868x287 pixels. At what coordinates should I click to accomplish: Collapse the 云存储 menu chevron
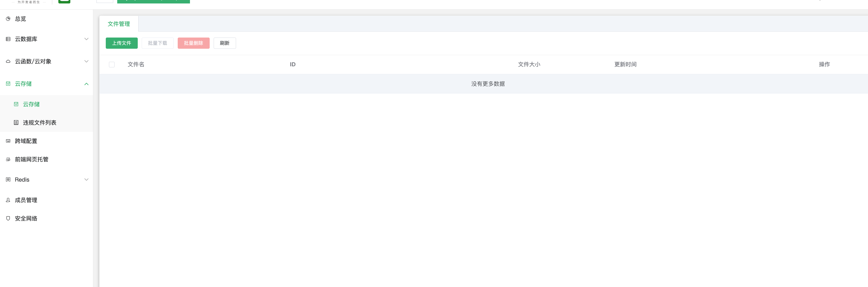coord(86,84)
